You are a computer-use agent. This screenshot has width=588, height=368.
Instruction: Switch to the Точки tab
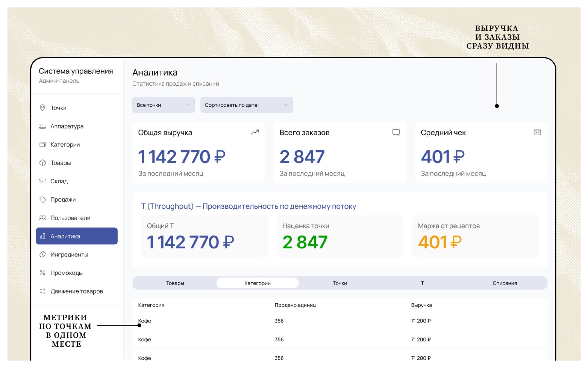[340, 283]
